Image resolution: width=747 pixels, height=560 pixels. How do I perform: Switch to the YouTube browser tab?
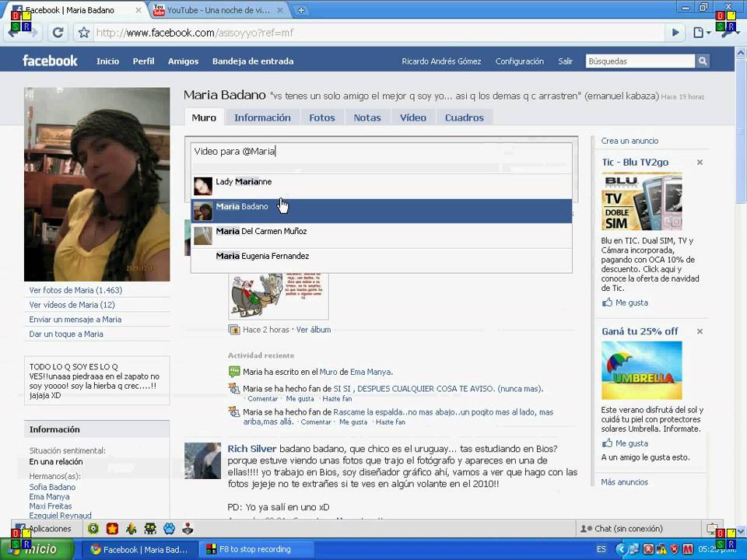[x=218, y=10]
